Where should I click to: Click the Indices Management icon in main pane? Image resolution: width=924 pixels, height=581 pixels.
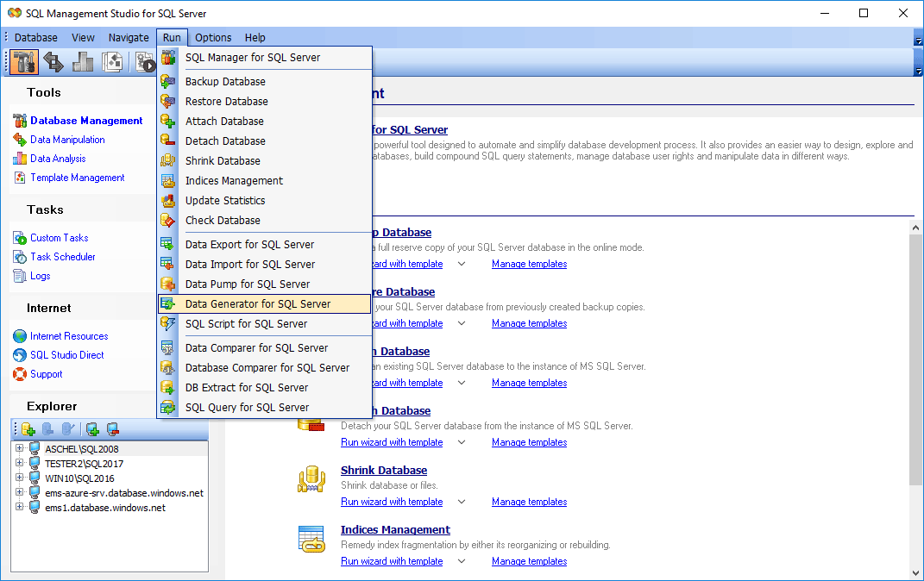(311, 540)
